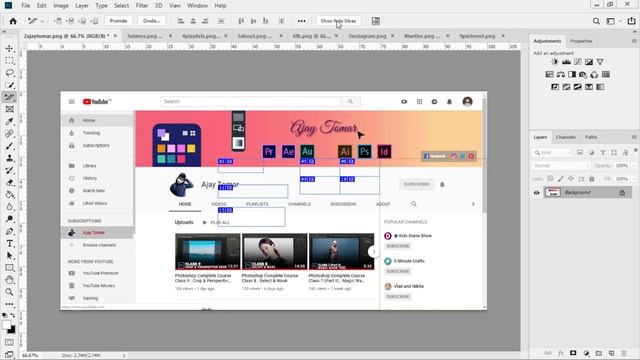Select the Dodge tool
This screenshot has height=360, width=640.
(9, 219)
